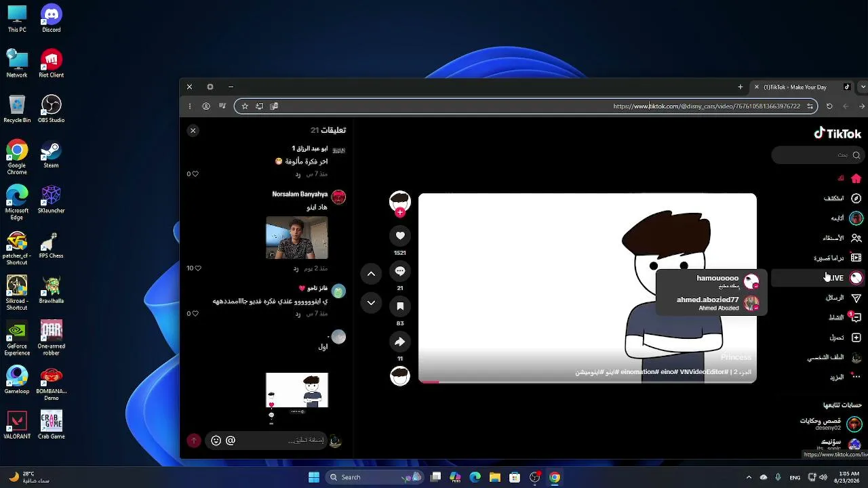
Task: Share the video with the arrow button
Action: [x=400, y=342]
